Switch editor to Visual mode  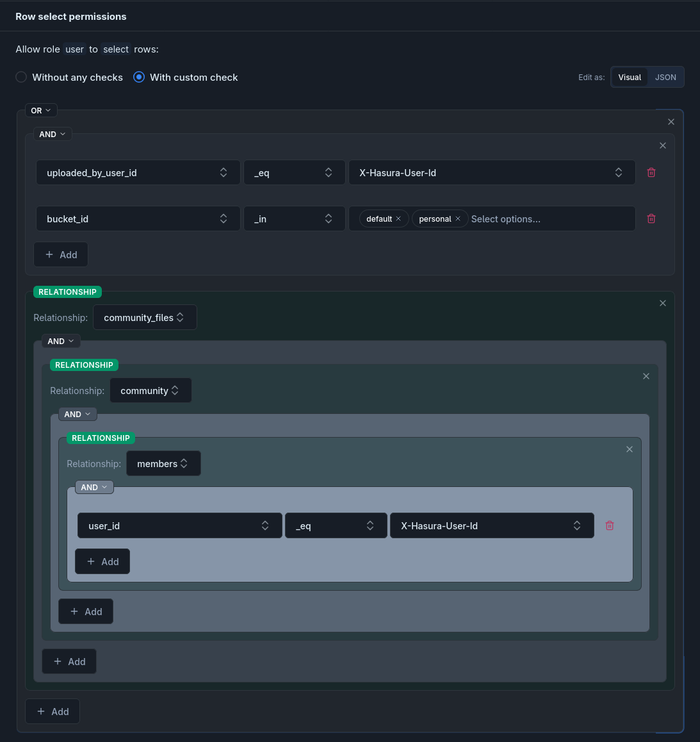pyautogui.click(x=630, y=77)
